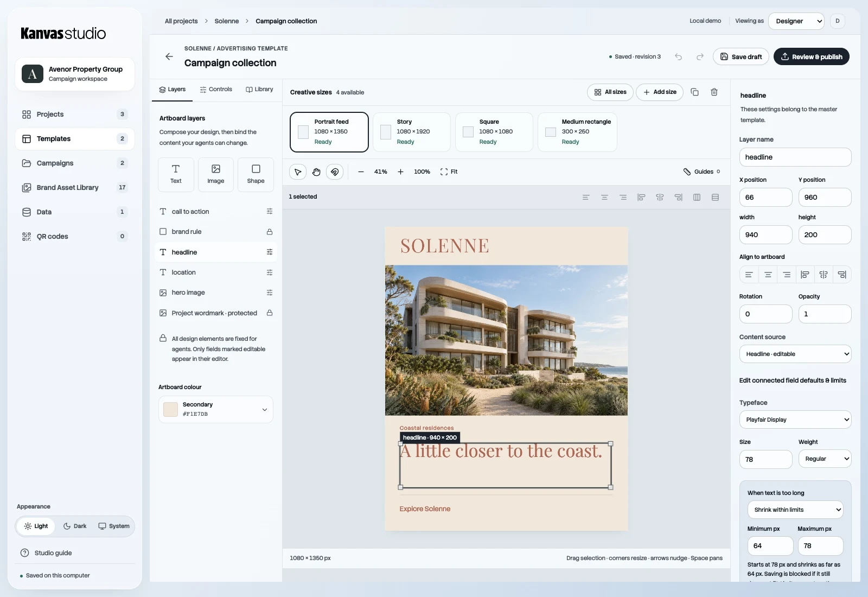Click the Layer name input field
868x597 pixels.
tap(795, 157)
